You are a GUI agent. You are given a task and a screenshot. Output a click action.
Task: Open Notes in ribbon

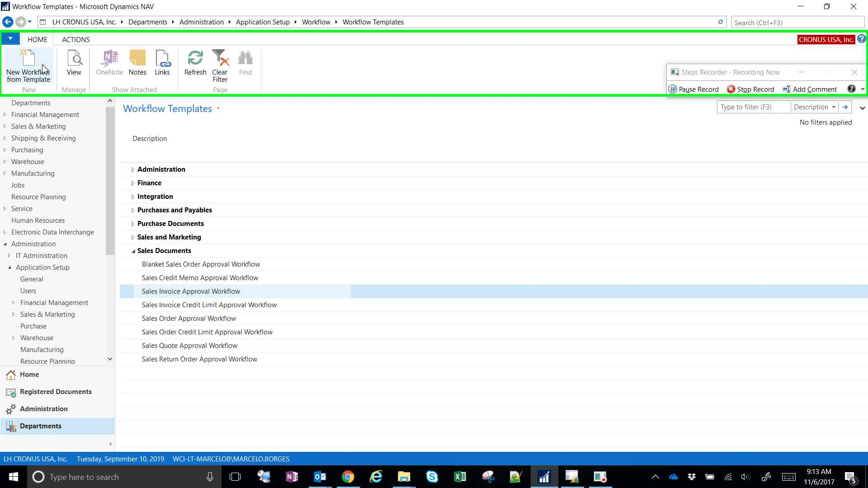[137, 63]
